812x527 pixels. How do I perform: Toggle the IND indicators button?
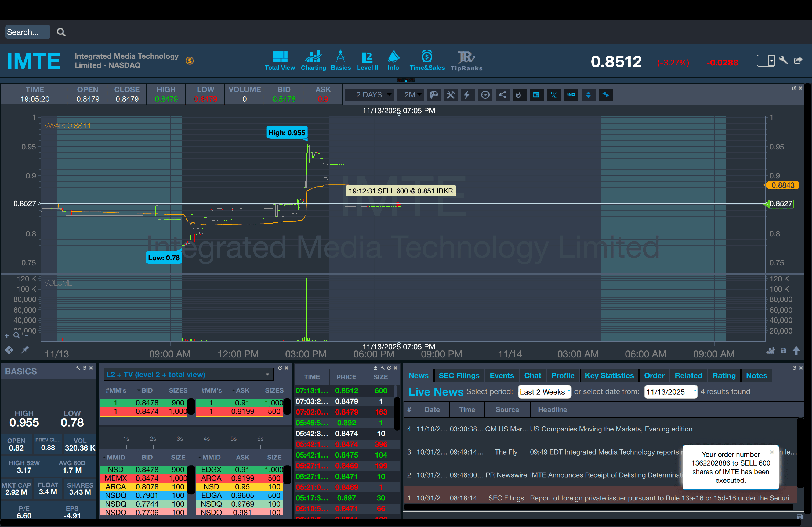[x=571, y=95]
